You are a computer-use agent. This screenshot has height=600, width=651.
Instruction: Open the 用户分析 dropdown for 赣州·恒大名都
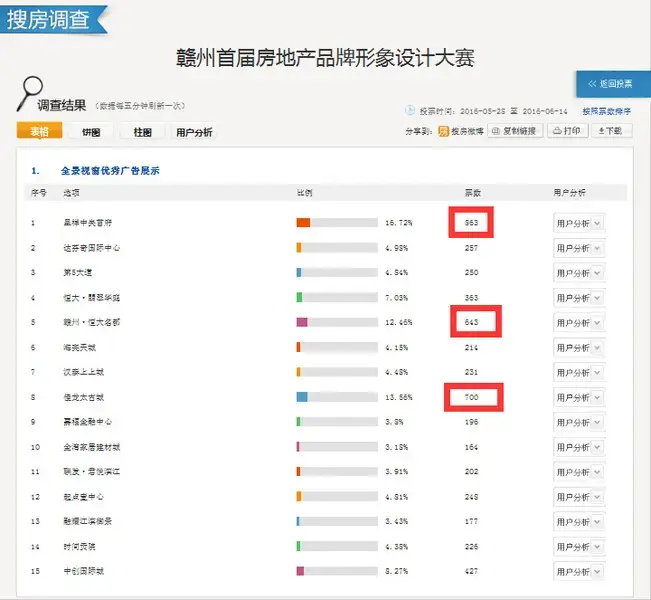tap(579, 323)
